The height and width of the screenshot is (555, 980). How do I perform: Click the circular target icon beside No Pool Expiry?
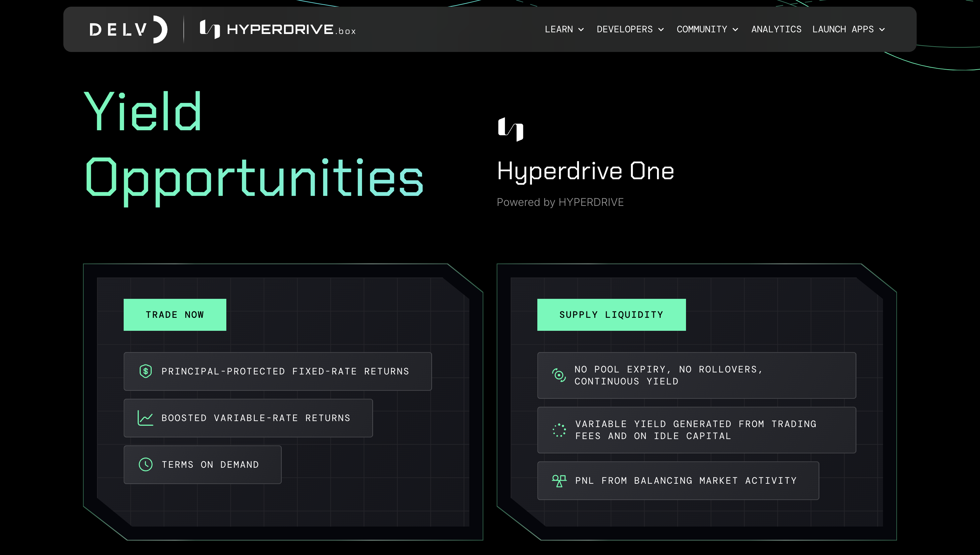[x=559, y=375]
